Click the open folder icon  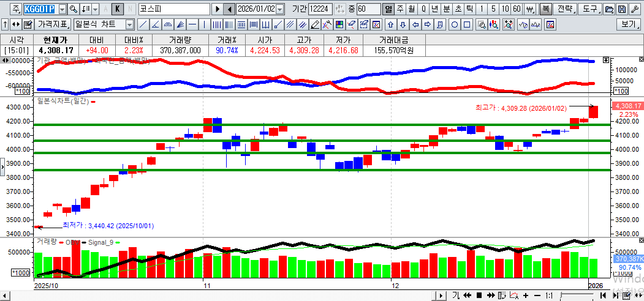tap(608, 9)
